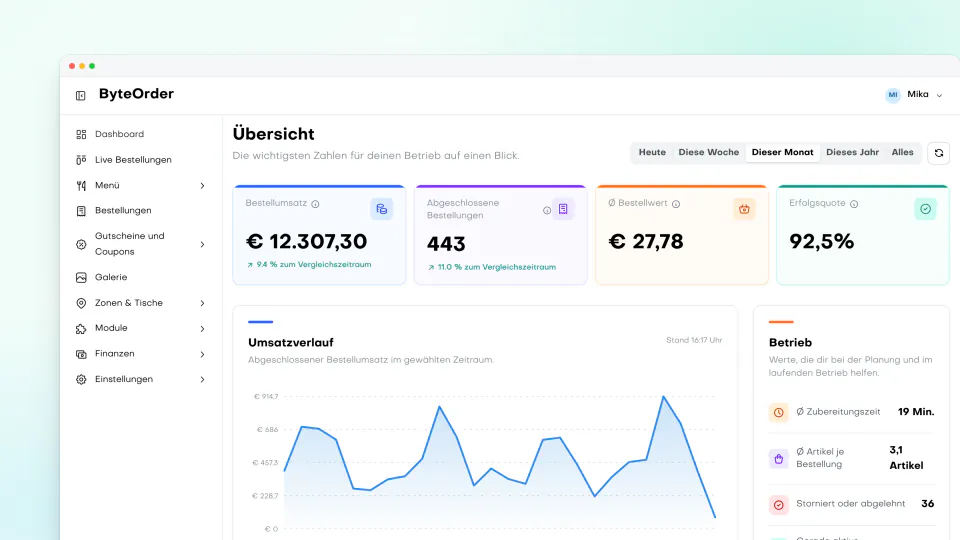Viewport: 960px width, 540px height.
Task: Click the 19 Min. preparation time value
Action: 916,412
